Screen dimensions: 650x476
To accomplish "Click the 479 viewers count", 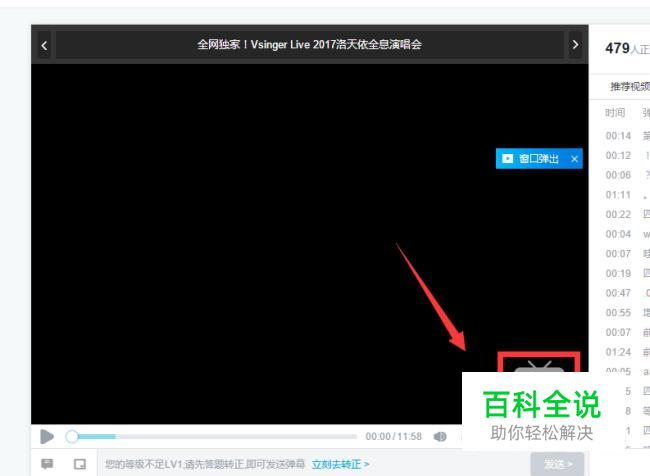I will coord(617,48).
